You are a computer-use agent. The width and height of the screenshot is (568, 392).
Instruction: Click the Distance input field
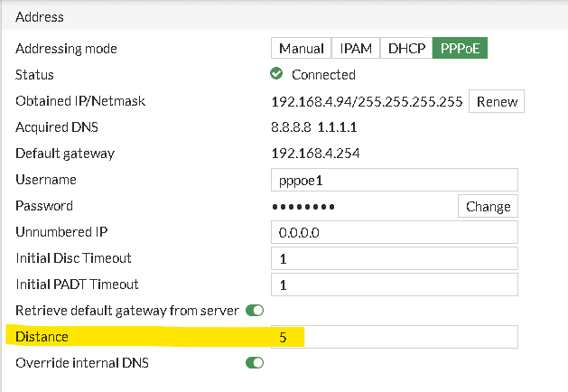(395, 337)
